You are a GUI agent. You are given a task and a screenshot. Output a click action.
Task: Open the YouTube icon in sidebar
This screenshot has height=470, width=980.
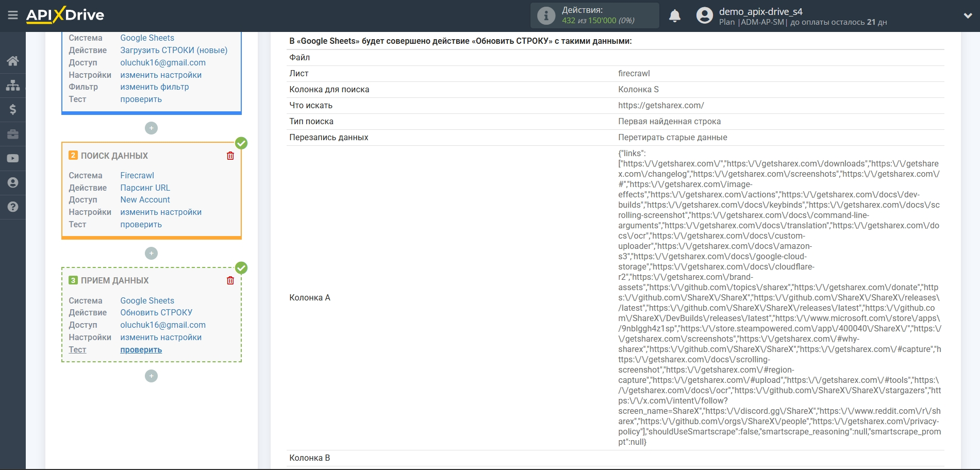pos(13,158)
